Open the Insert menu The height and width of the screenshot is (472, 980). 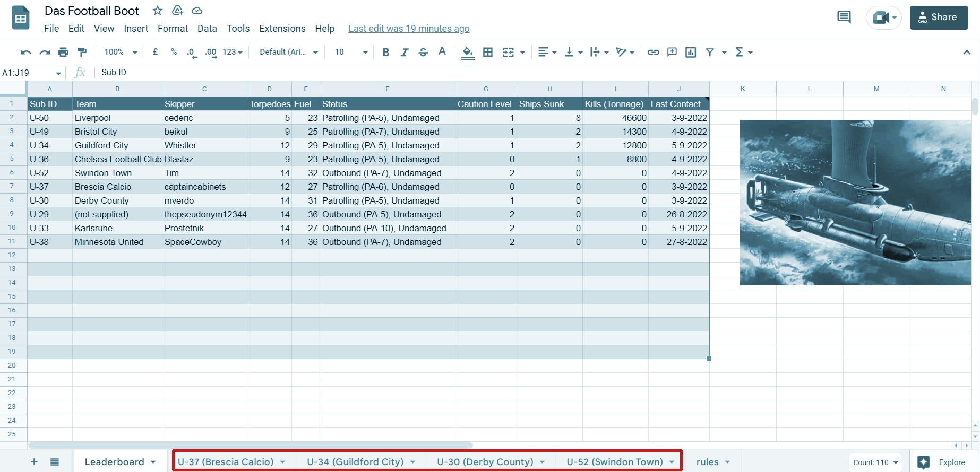coord(136,29)
